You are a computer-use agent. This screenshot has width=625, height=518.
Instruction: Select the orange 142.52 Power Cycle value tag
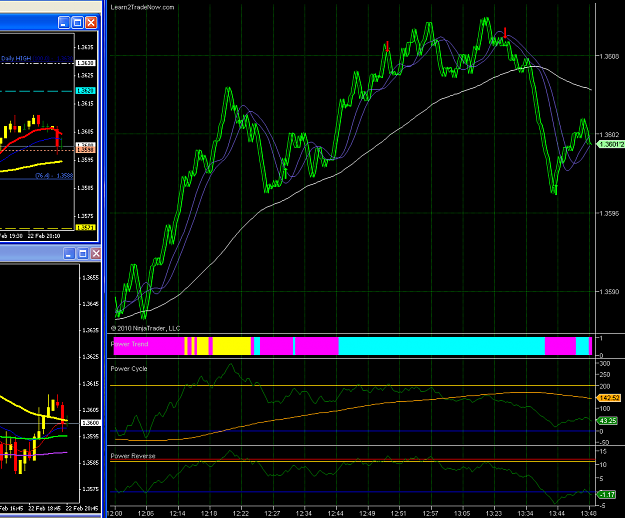tap(609, 398)
